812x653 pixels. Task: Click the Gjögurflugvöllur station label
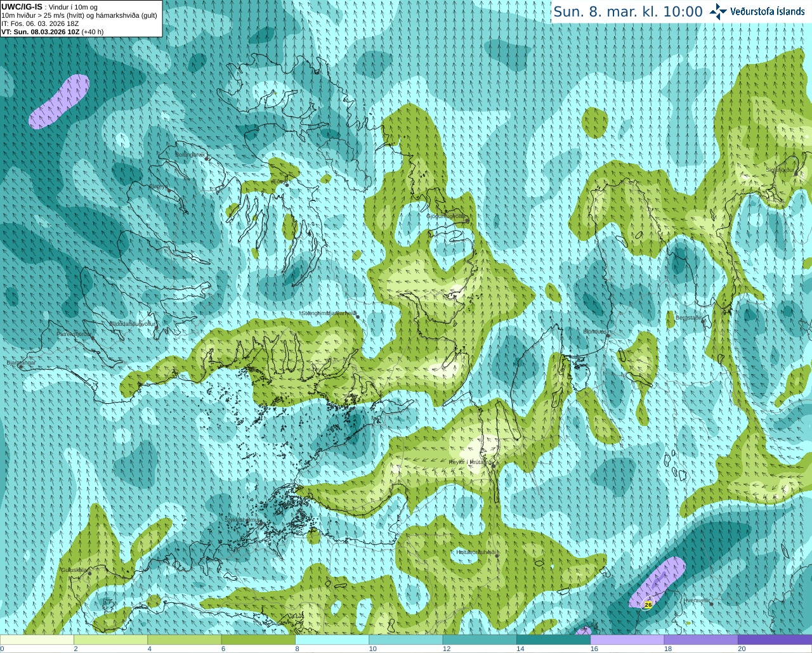(446, 216)
